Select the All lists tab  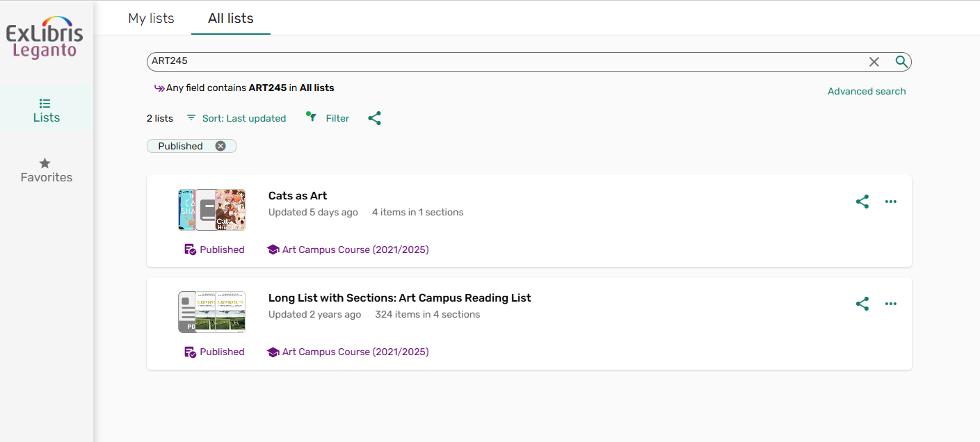point(231,18)
